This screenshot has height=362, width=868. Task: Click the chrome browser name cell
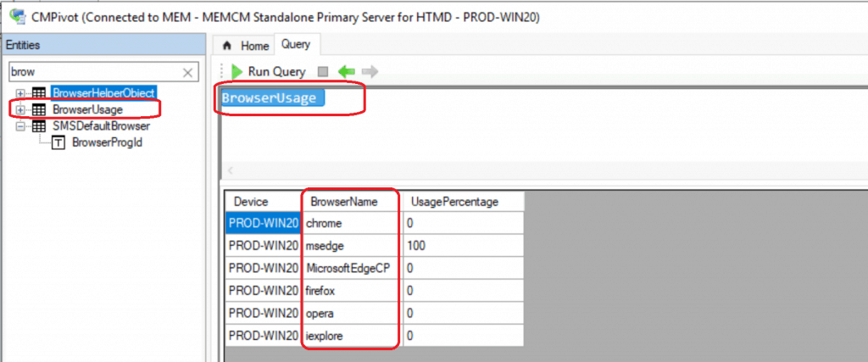353,223
